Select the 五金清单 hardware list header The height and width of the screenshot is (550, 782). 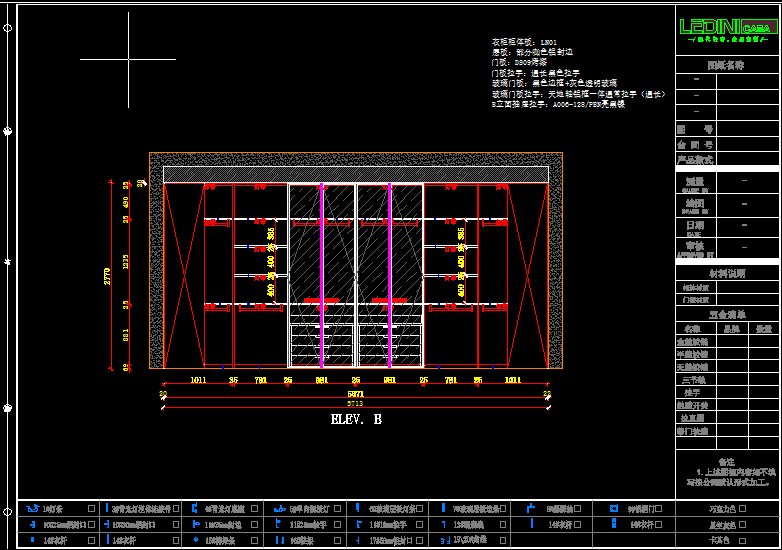(726, 314)
